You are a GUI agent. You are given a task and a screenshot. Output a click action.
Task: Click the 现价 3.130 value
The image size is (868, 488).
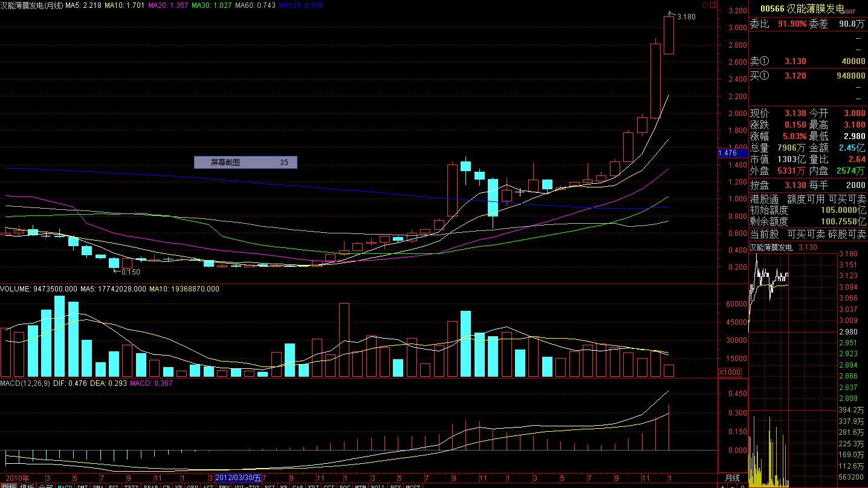click(795, 114)
